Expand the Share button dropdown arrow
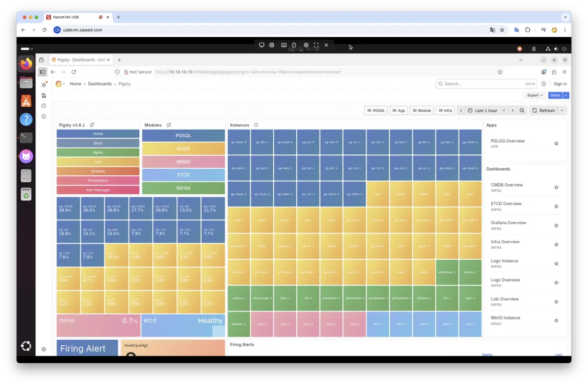 pyautogui.click(x=566, y=95)
